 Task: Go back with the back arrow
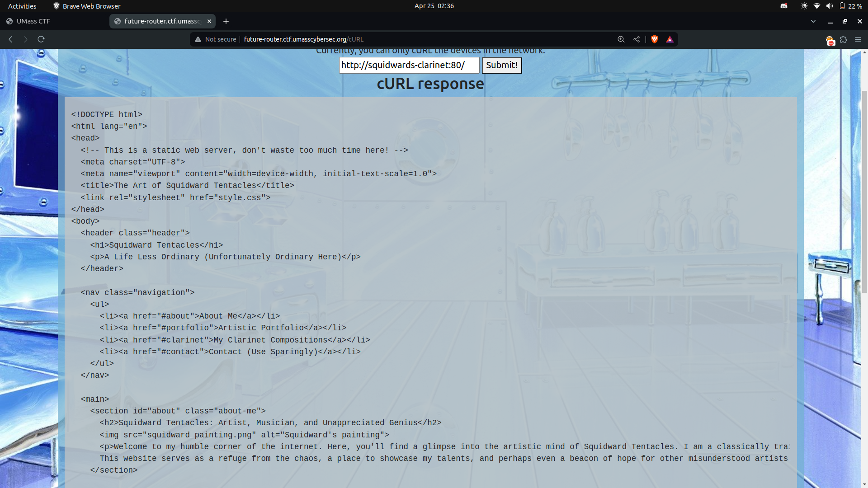(x=10, y=39)
